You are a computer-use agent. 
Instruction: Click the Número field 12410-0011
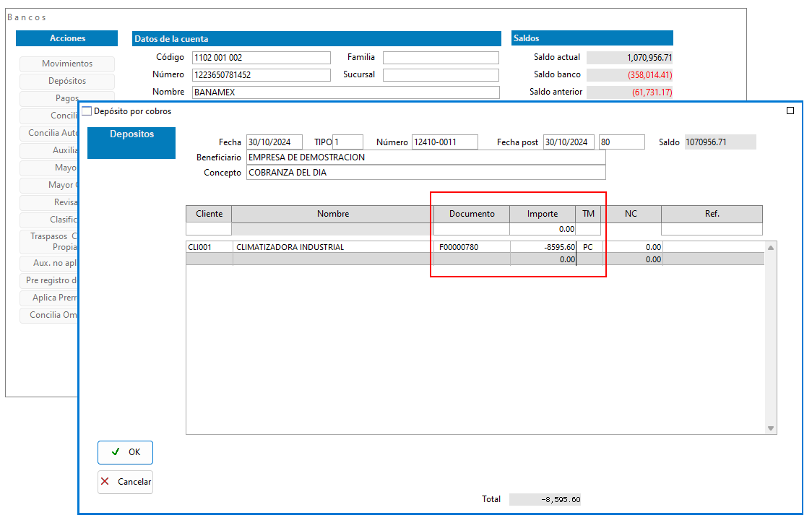point(445,142)
